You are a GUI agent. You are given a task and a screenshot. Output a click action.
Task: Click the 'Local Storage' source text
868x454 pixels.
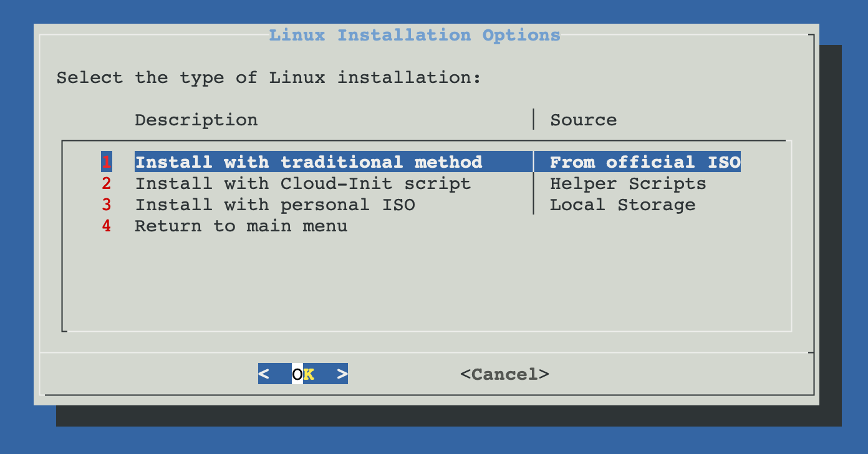tap(622, 205)
